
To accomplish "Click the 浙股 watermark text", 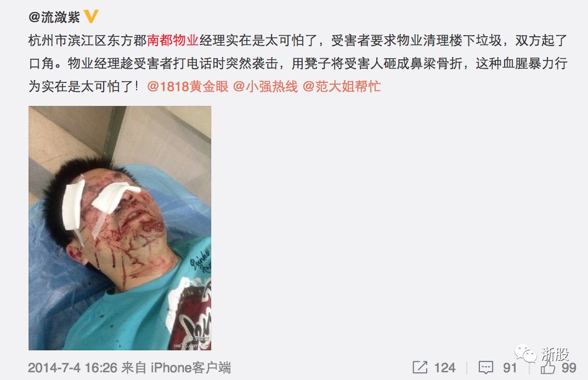I will point(555,354).
